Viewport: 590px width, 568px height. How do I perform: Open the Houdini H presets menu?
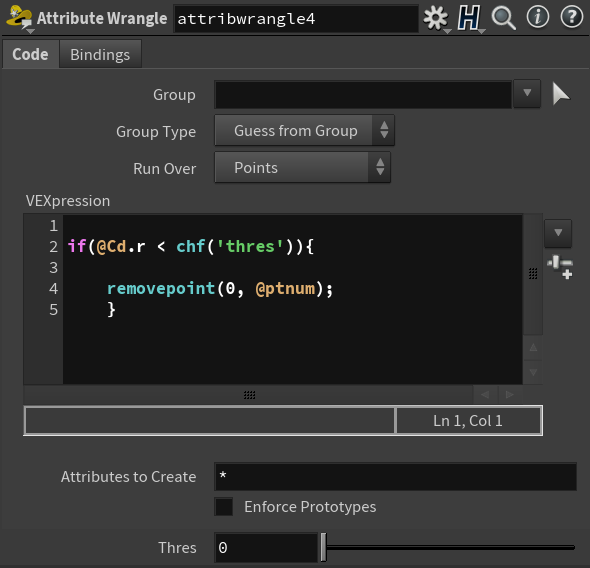click(x=469, y=18)
